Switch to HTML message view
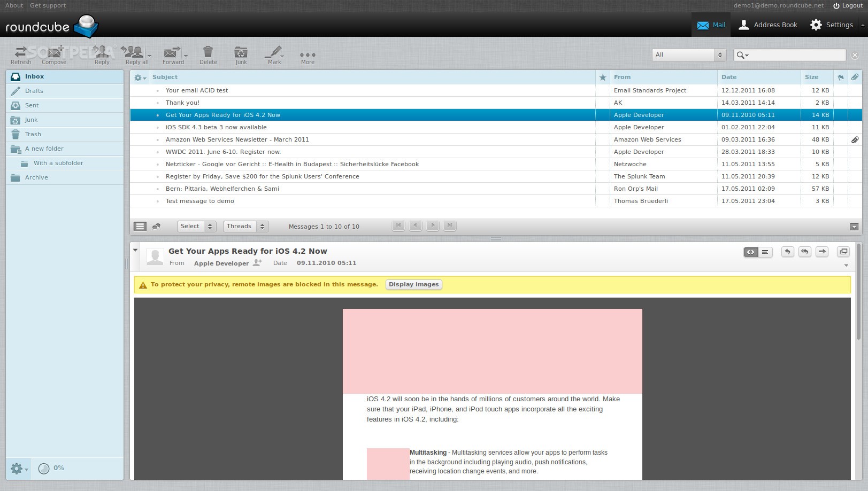The width and height of the screenshot is (868, 491). (751, 252)
